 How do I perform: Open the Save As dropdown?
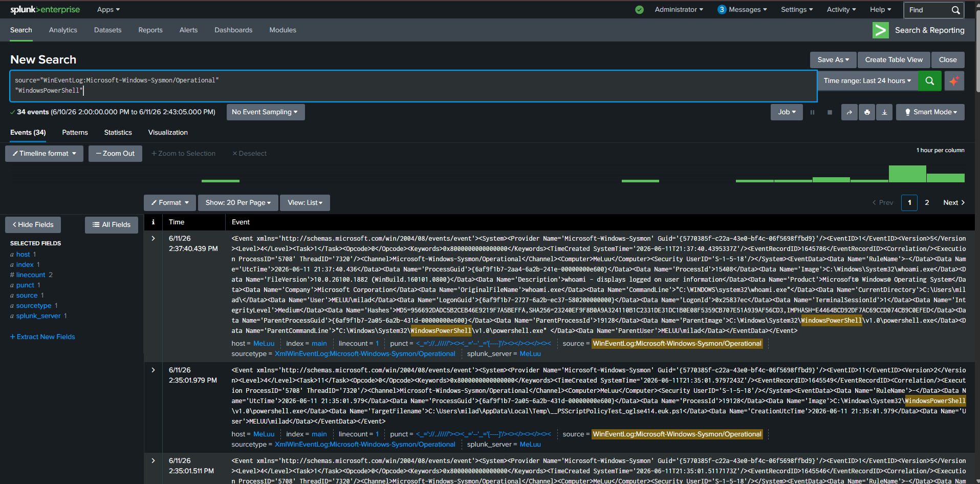click(x=833, y=60)
